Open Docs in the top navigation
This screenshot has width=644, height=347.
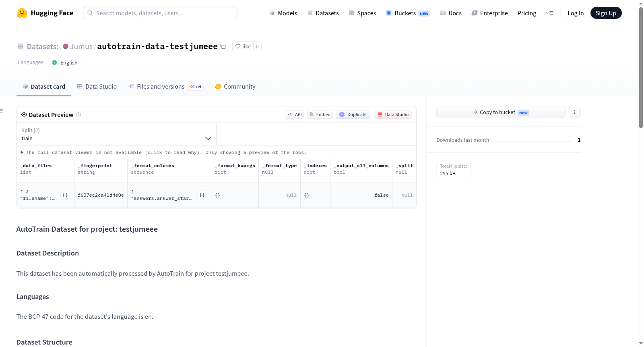(451, 13)
